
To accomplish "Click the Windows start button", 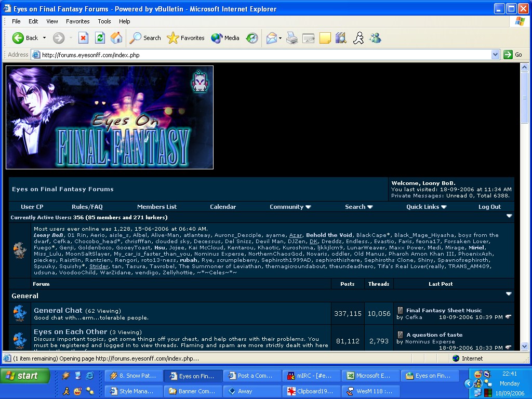I will point(25,376).
